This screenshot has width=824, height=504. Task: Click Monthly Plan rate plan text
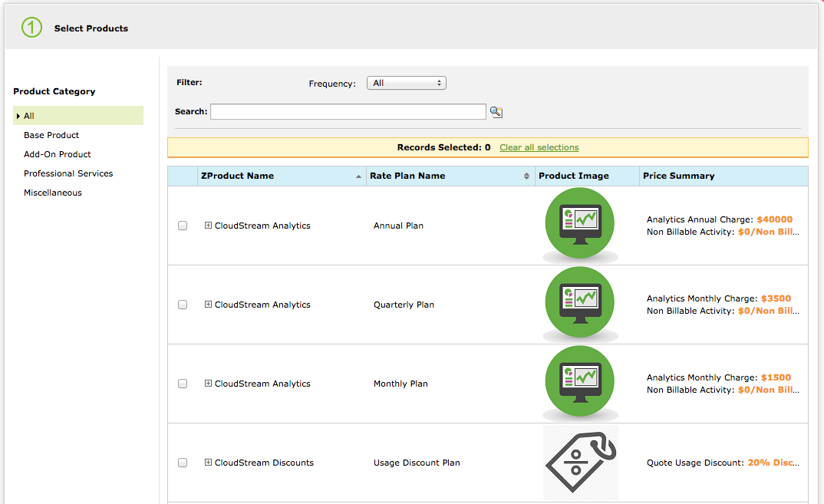point(400,384)
